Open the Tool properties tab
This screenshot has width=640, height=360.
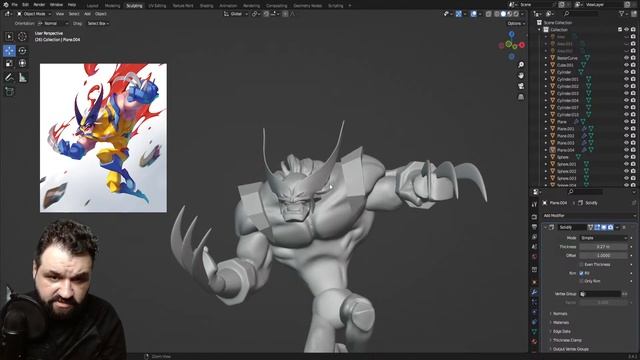(534, 204)
